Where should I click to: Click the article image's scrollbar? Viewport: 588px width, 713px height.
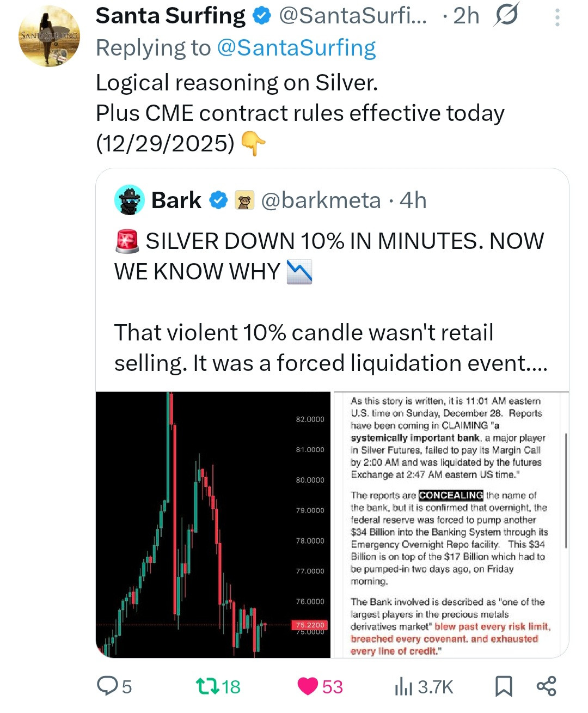(566, 490)
